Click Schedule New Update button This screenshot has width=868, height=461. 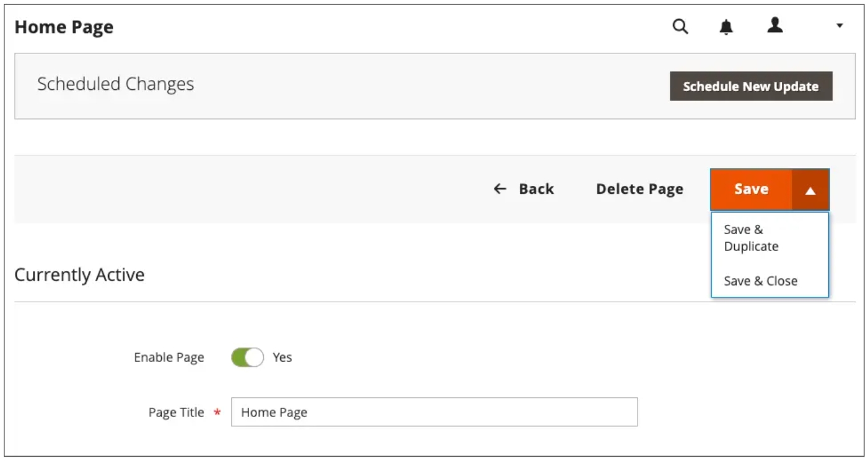pos(751,86)
